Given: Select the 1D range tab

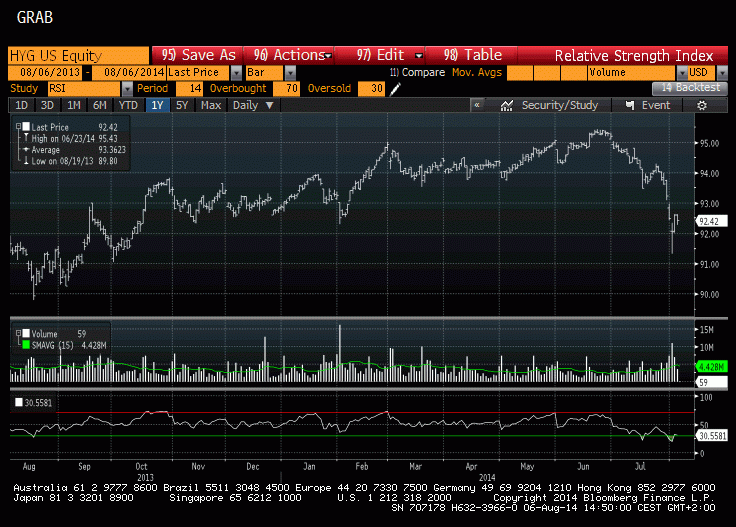Looking at the screenshot, I should click(22, 105).
